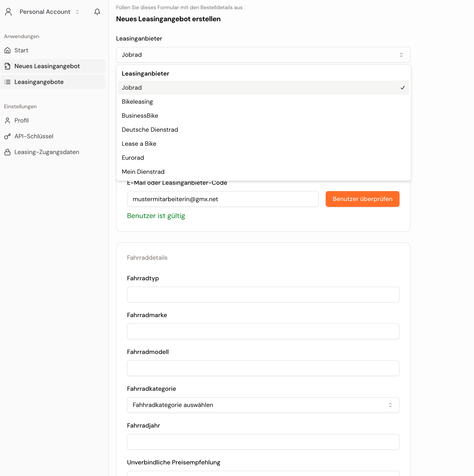
Task: Select Mein Dienstrad from provider list
Action: point(143,172)
